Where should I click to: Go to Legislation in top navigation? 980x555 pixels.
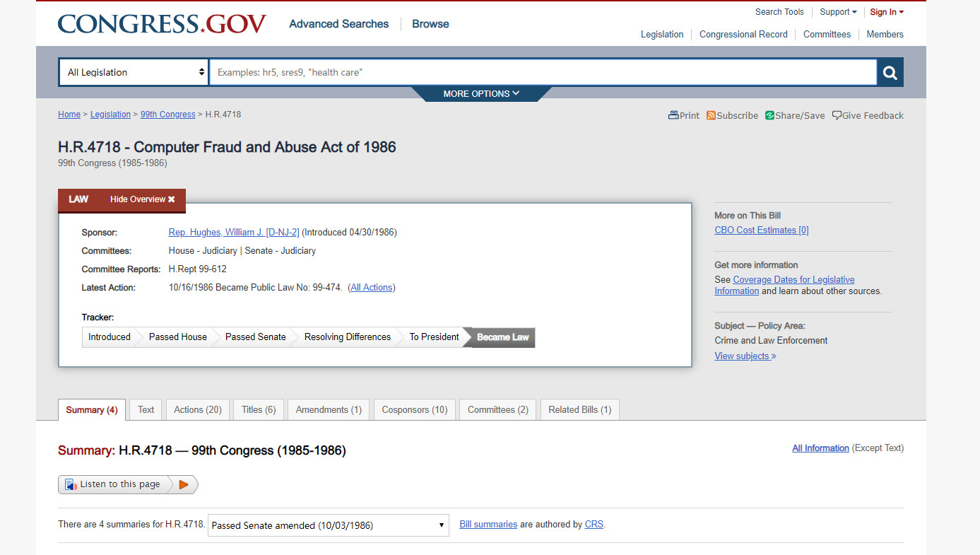point(662,35)
